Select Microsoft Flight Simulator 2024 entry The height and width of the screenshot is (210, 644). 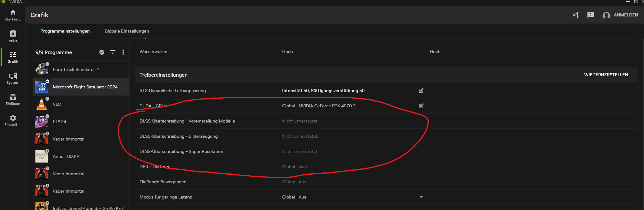tap(81, 87)
